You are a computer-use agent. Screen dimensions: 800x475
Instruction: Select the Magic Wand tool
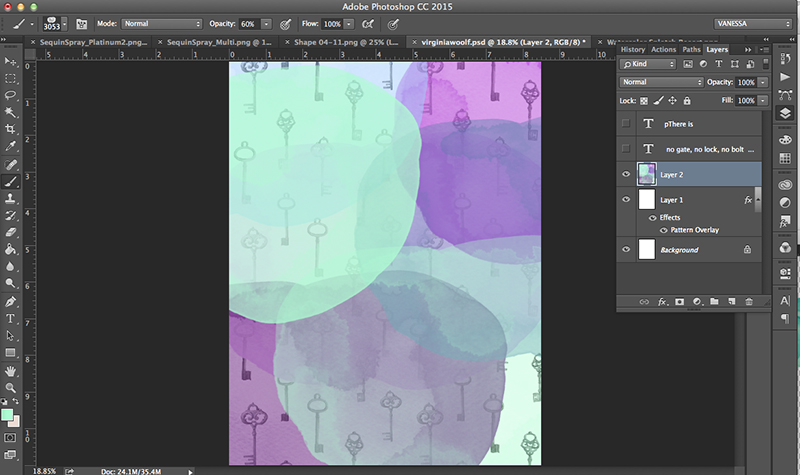point(10,112)
